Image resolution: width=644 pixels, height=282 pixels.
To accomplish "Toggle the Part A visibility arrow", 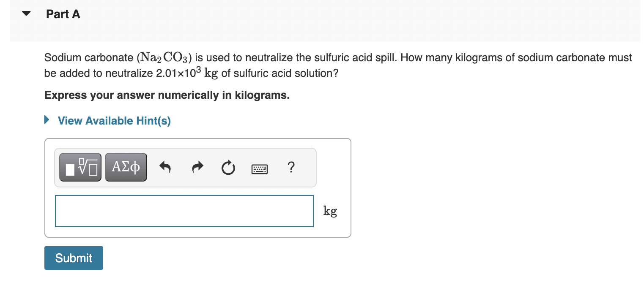I will [x=26, y=13].
